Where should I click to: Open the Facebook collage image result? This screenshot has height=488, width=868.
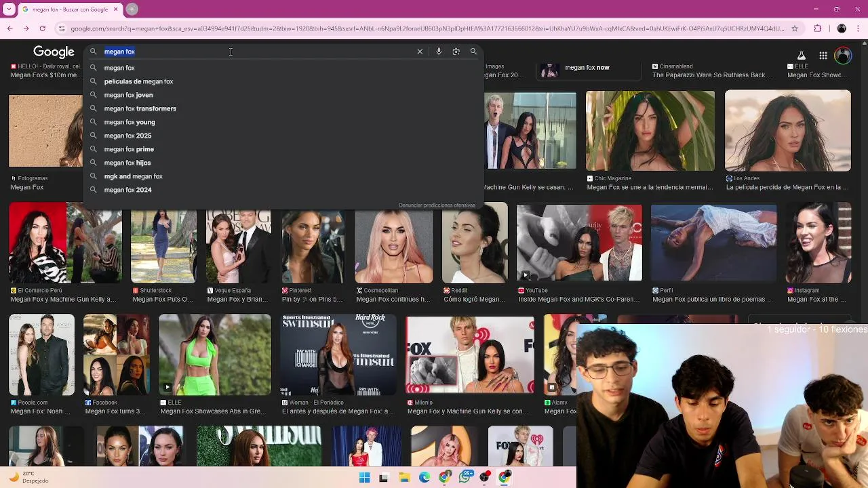pos(116,354)
